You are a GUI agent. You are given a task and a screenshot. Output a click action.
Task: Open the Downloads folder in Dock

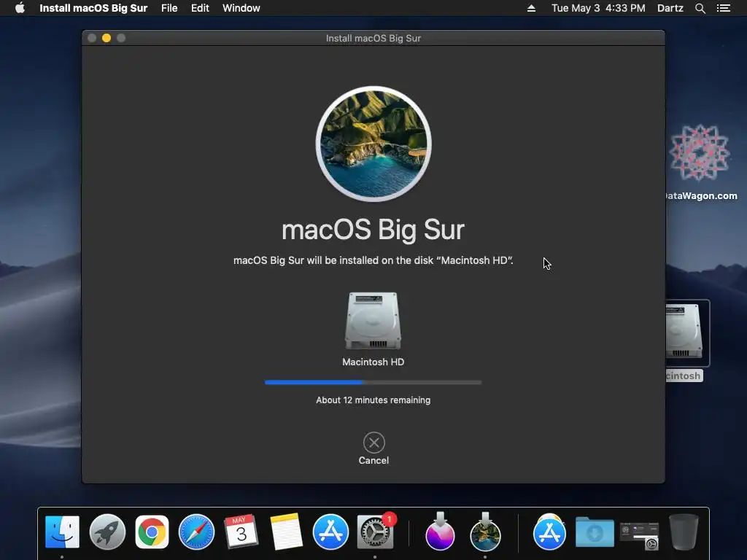point(595,532)
